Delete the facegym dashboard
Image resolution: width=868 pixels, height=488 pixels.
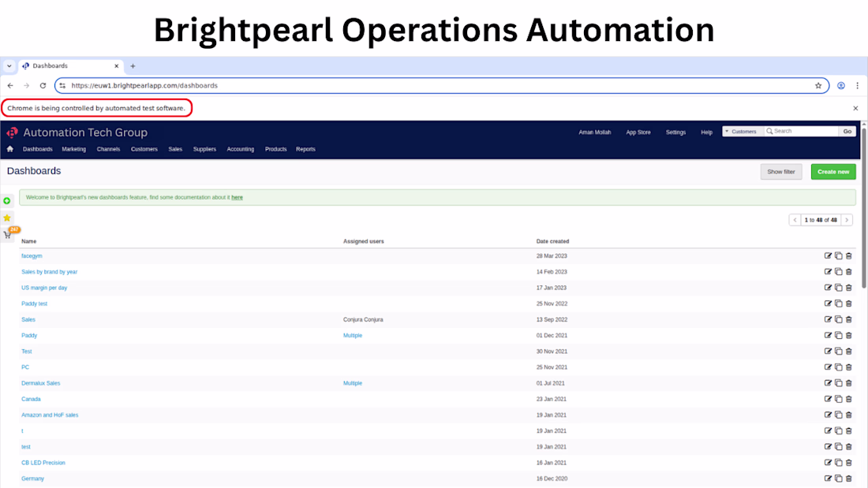[848, 255]
